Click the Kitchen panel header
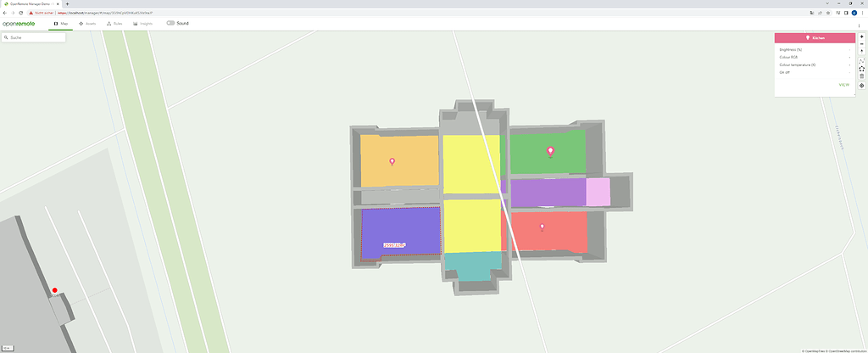 pyautogui.click(x=814, y=38)
